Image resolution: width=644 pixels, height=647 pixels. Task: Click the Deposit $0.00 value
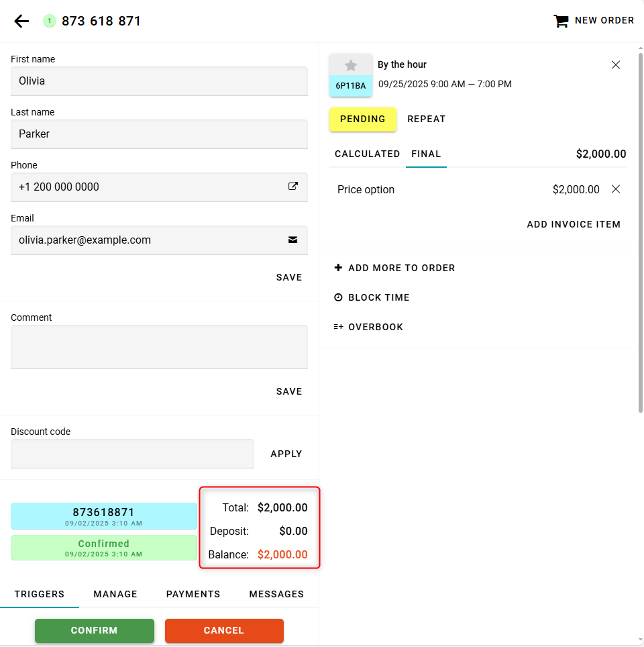(293, 531)
